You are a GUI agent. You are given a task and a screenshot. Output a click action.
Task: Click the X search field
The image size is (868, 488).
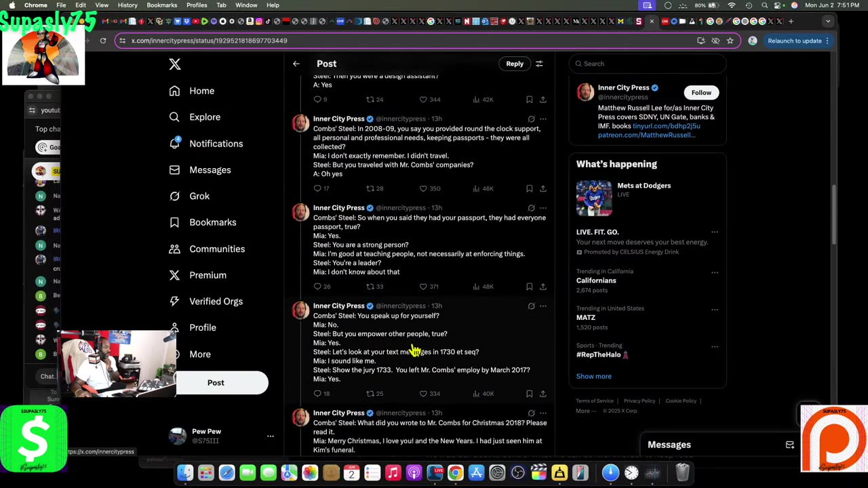point(648,64)
